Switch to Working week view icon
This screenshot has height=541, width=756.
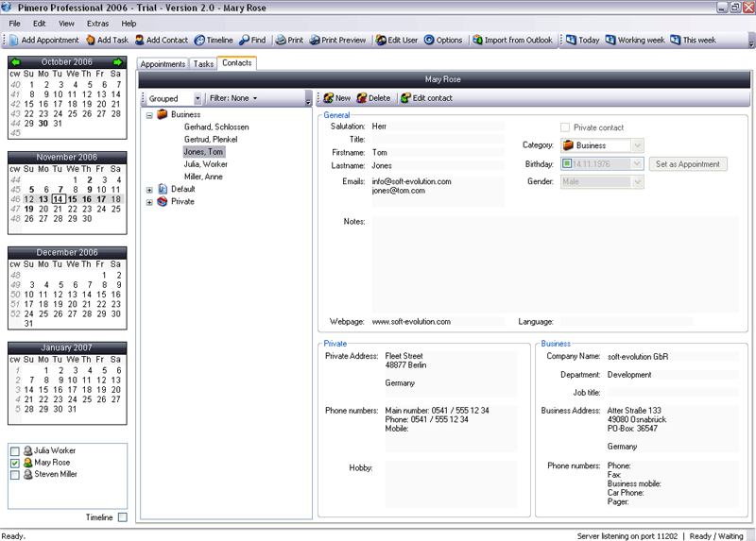click(610, 40)
